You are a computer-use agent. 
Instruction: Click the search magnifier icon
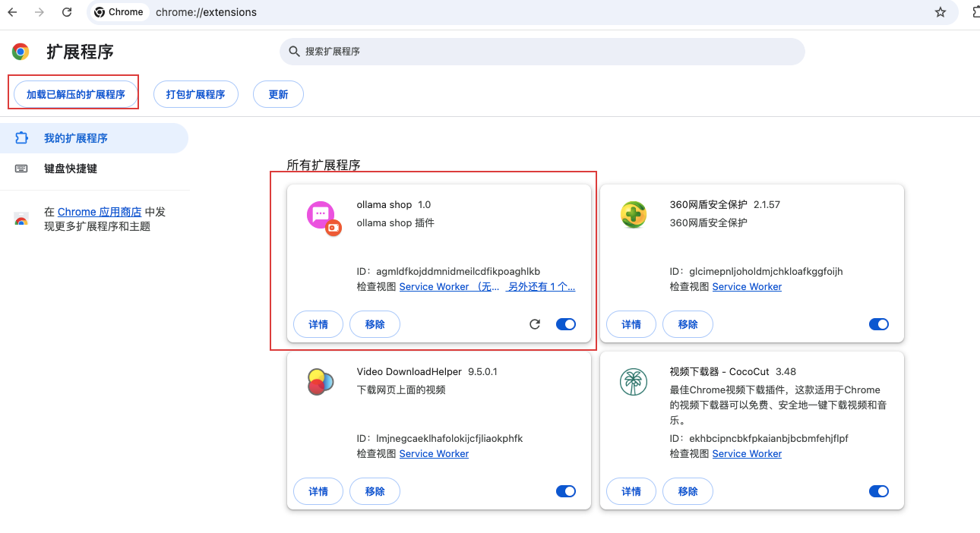click(294, 52)
